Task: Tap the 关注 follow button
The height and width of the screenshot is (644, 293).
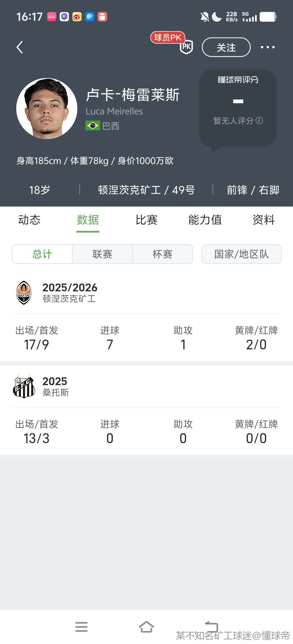Action: point(226,47)
